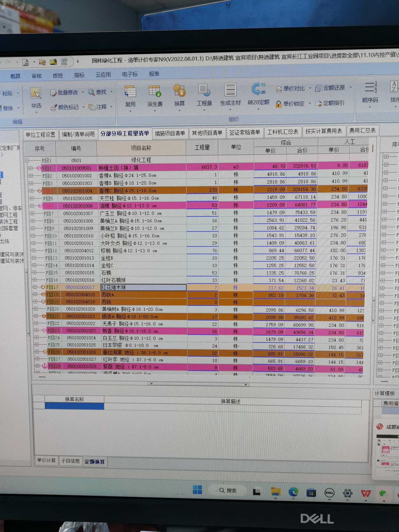Open the Dell app on the taskbar
This screenshot has height=532, width=399.
click(329, 493)
